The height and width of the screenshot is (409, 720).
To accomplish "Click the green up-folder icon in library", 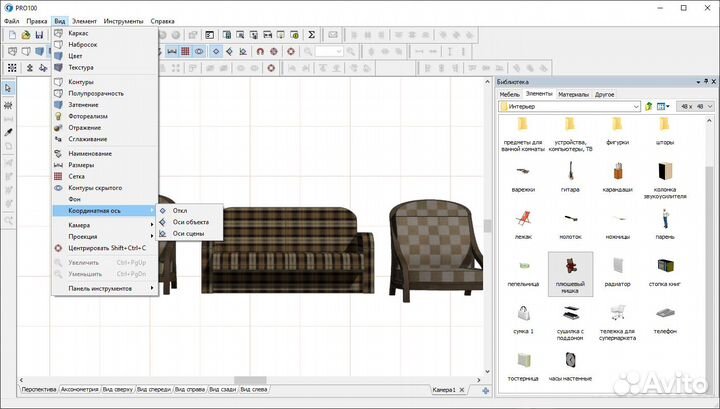I will pos(648,106).
